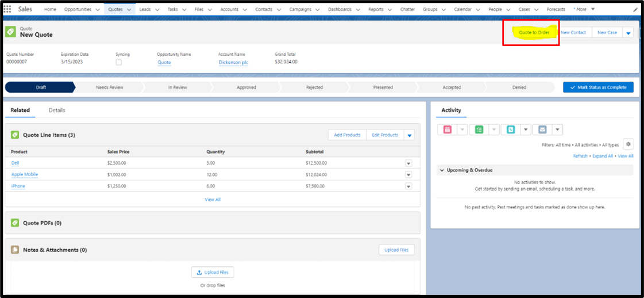Click Mark Status as Complete button
644x298 pixels.
point(598,87)
